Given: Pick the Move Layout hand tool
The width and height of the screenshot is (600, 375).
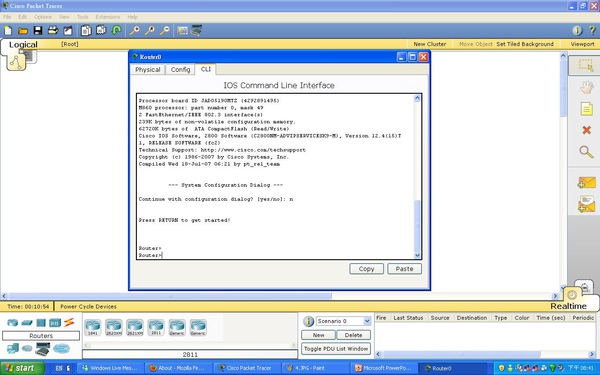Looking at the screenshot, I should [x=586, y=87].
